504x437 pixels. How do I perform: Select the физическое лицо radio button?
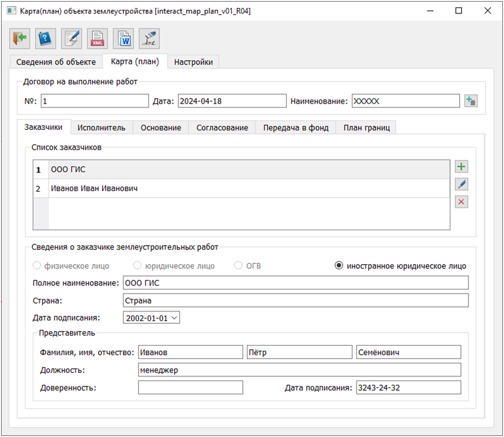tap(37, 266)
